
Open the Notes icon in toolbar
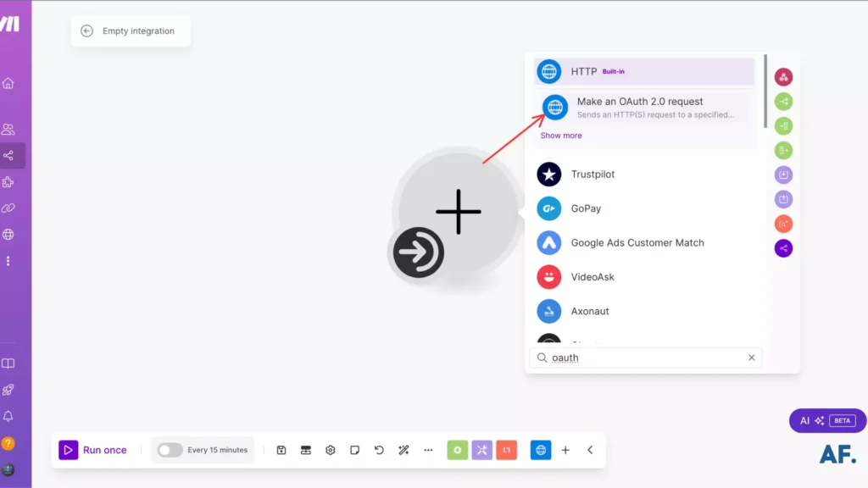coord(355,450)
